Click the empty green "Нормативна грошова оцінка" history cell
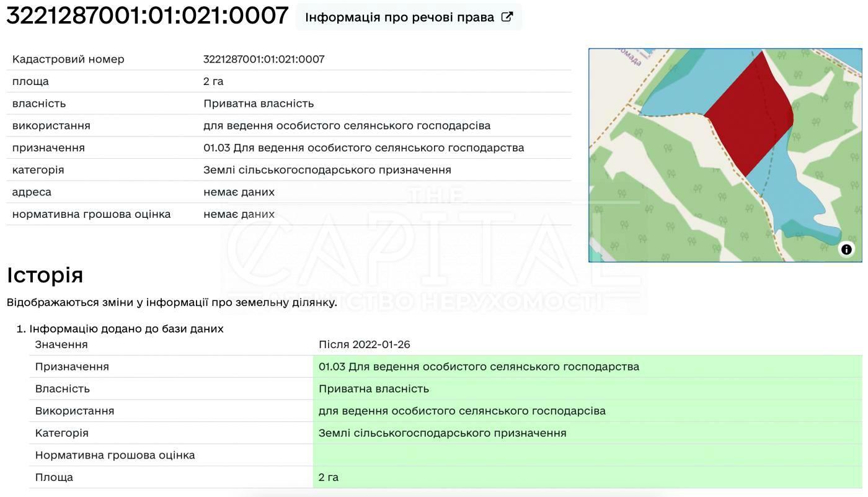 coord(587,455)
